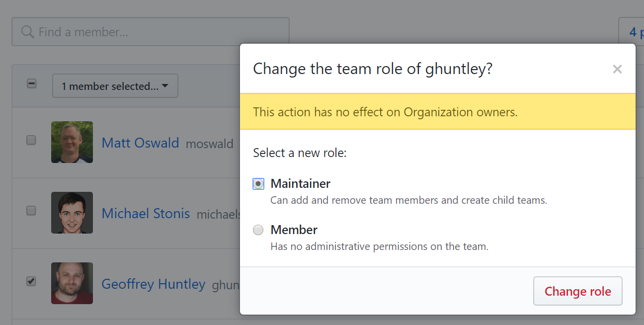Toggle the select-all members checkbox

[31, 83]
